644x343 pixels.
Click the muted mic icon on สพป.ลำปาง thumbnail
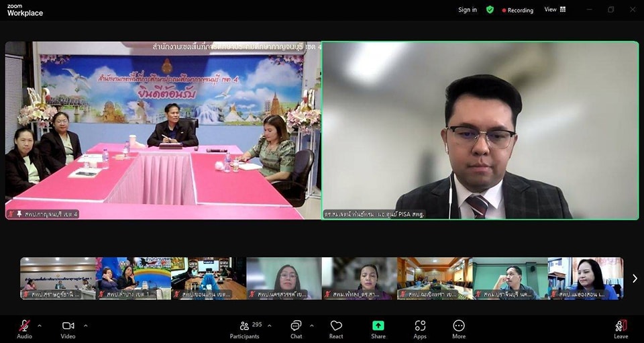coord(101,294)
